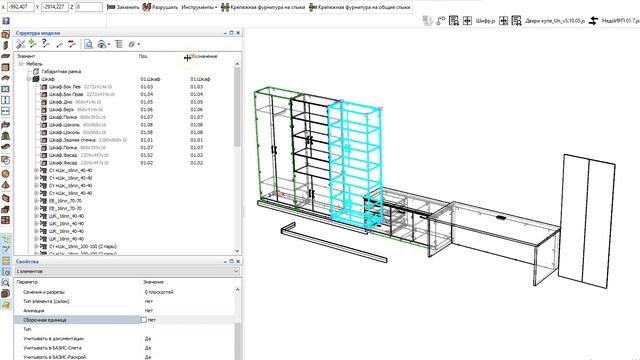This screenshot has width=640, height=360.
Task: Select the Анимация property row
Action: click(x=125, y=311)
